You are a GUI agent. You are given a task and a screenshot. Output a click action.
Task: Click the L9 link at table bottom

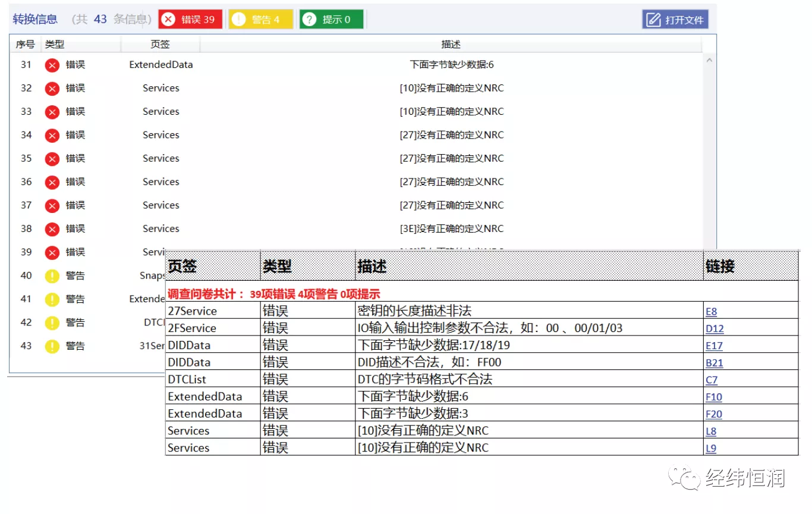pyautogui.click(x=710, y=448)
